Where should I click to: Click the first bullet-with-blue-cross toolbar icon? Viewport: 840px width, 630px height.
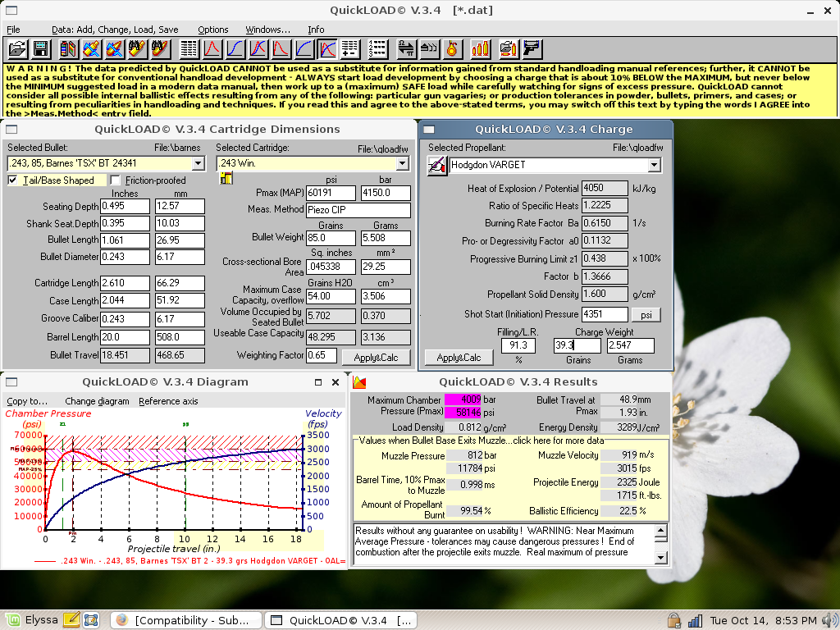92,49
